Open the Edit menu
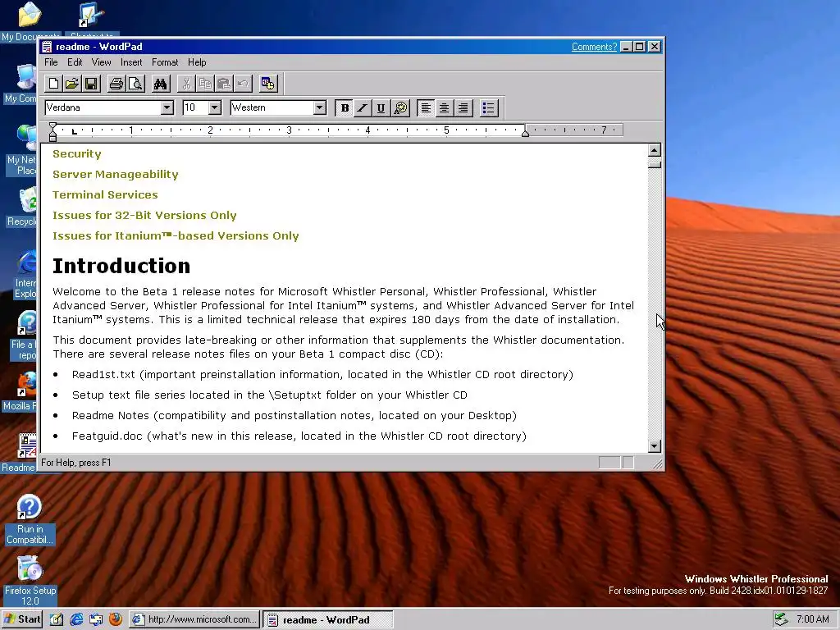The width and height of the screenshot is (840, 630). [x=75, y=62]
